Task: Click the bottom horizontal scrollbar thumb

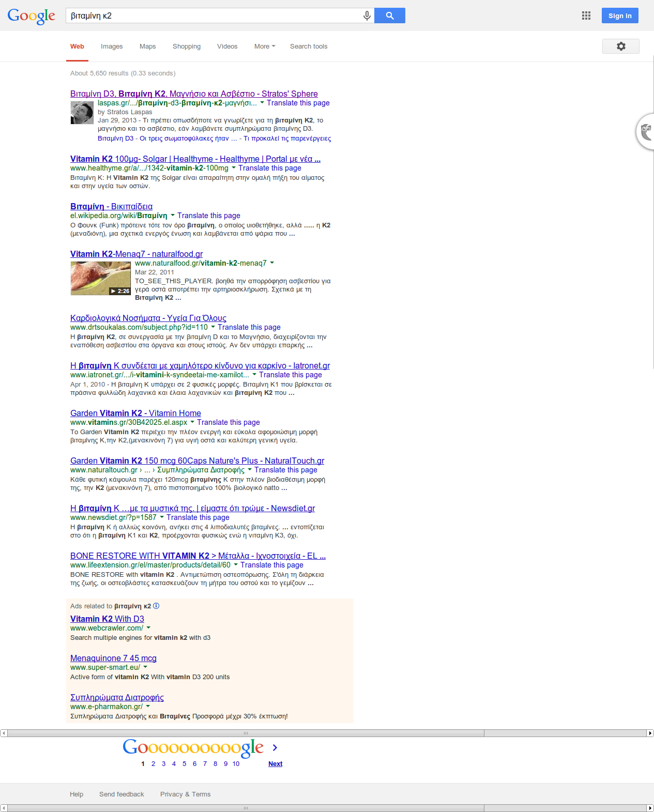Action: pyautogui.click(x=246, y=808)
